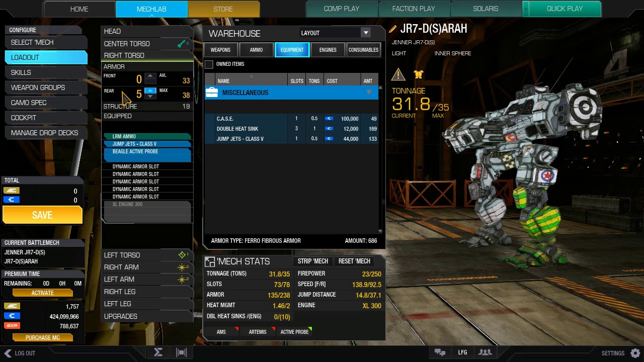Open Camo Spec in the configure menu
Viewport: 644px width, 362px height.
(x=46, y=103)
